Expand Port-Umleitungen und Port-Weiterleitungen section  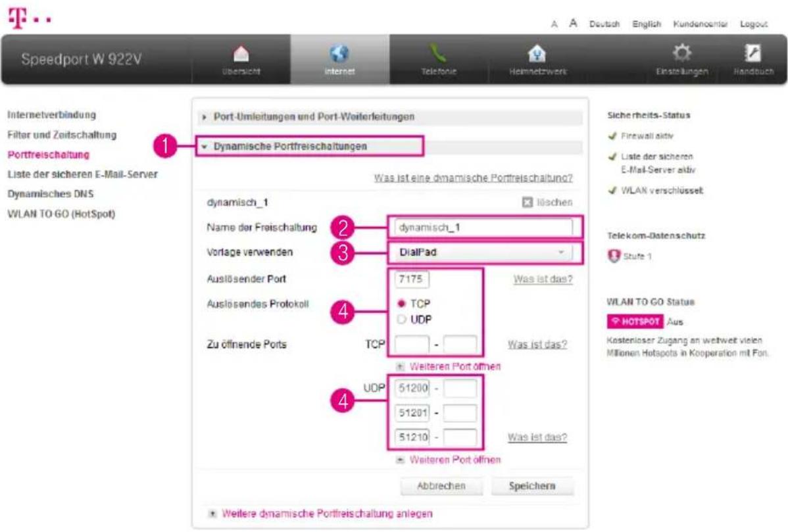point(390,116)
